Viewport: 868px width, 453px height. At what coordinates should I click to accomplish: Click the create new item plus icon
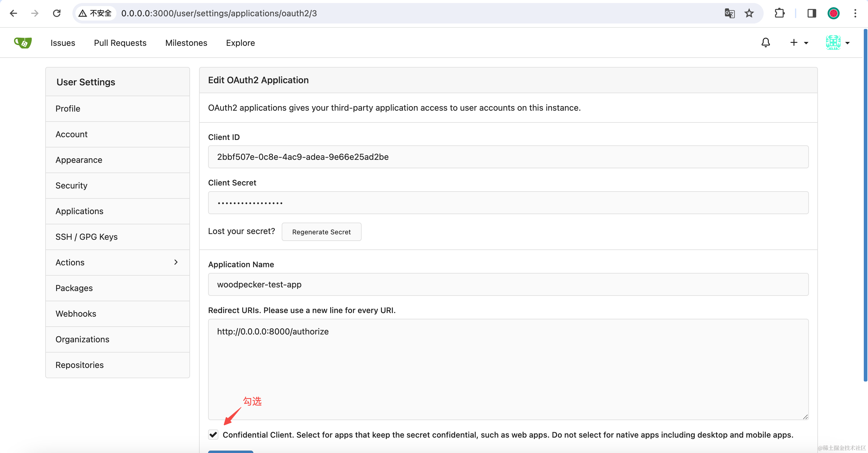pyautogui.click(x=794, y=43)
